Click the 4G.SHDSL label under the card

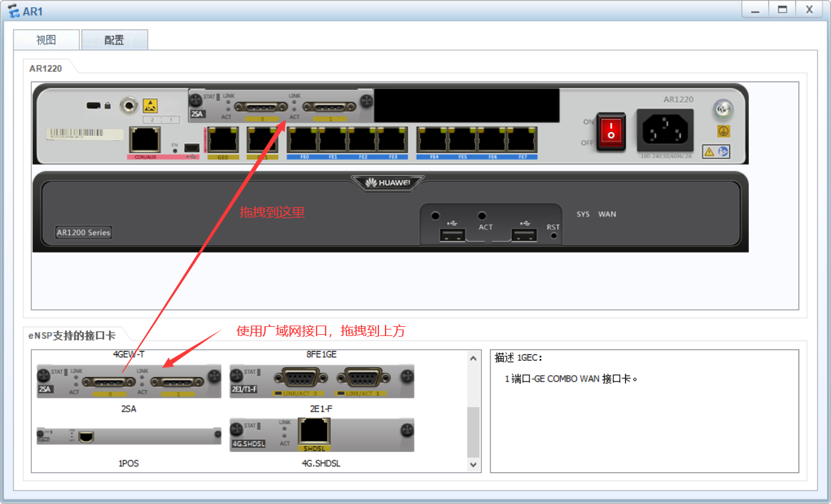321,464
